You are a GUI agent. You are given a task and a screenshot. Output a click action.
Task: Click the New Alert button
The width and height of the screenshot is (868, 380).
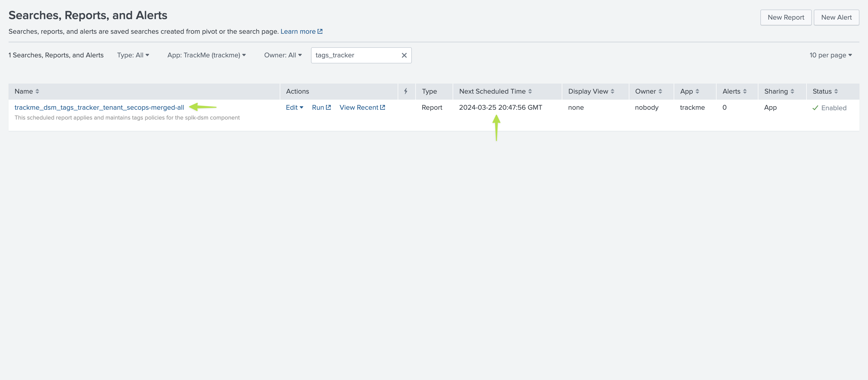click(836, 18)
